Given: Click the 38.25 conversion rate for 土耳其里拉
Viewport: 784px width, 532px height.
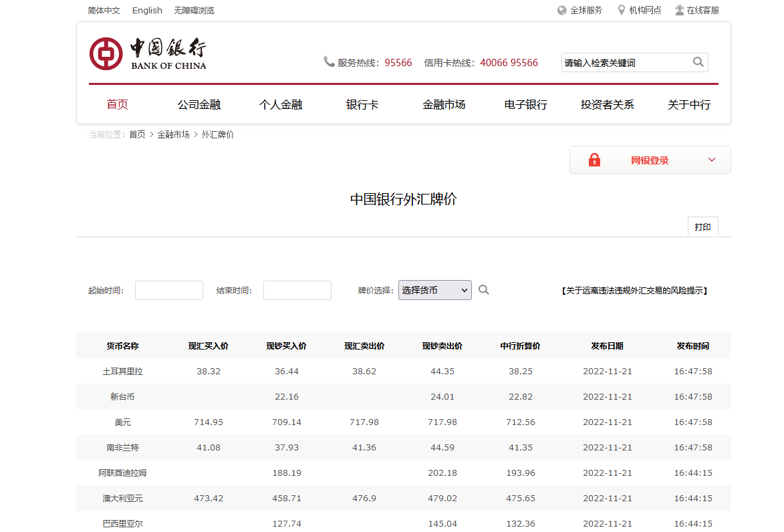Looking at the screenshot, I should tap(521, 372).
